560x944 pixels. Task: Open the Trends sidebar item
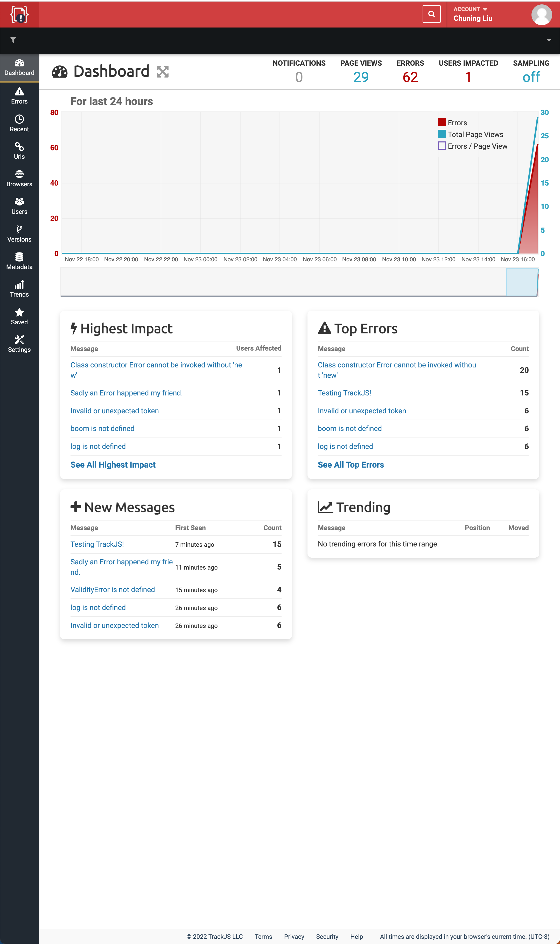(x=19, y=289)
